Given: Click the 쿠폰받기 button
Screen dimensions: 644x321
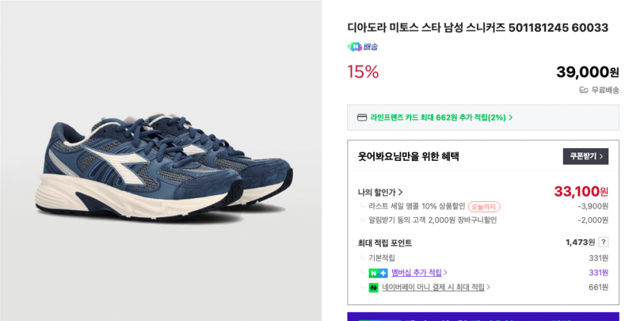Looking at the screenshot, I should click(586, 156).
